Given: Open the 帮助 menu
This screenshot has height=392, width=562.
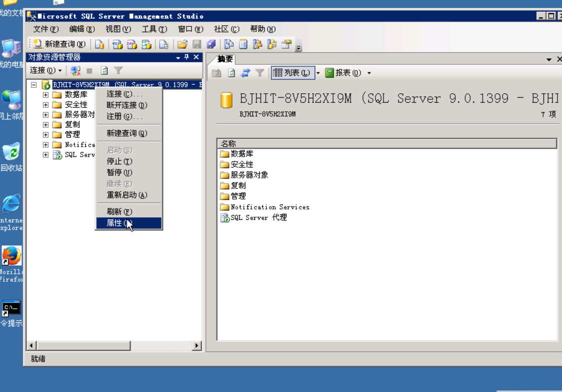Looking at the screenshot, I should tap(263, 29).
